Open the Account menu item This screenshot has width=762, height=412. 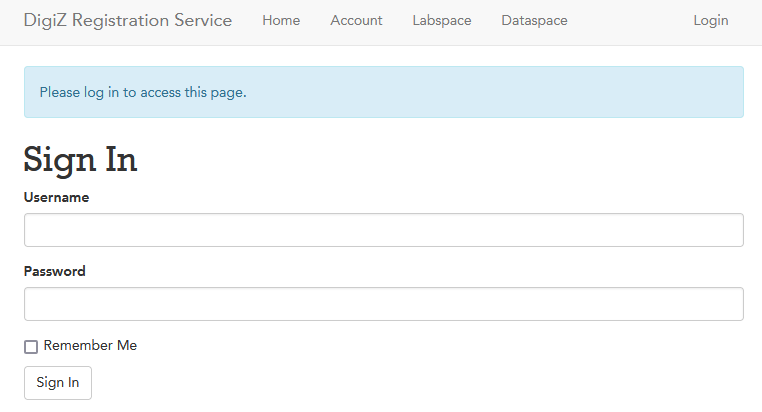pos(356,21)
